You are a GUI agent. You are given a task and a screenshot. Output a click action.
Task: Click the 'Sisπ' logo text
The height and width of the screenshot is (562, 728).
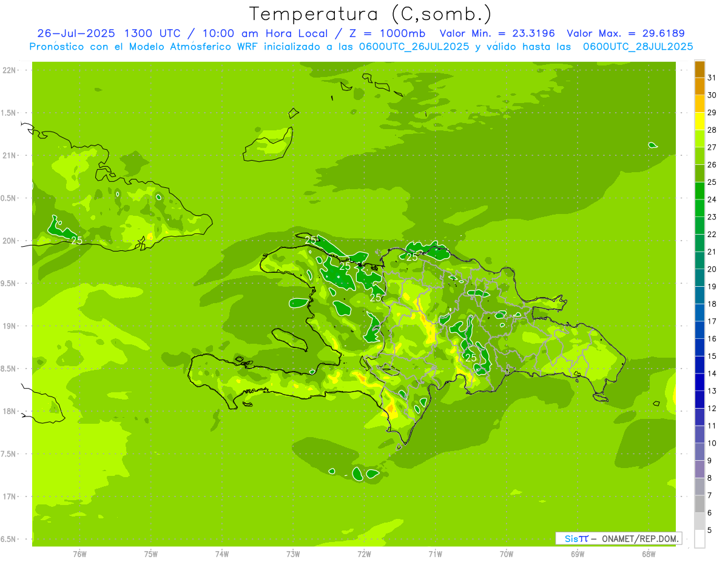(x=576, y=538)
